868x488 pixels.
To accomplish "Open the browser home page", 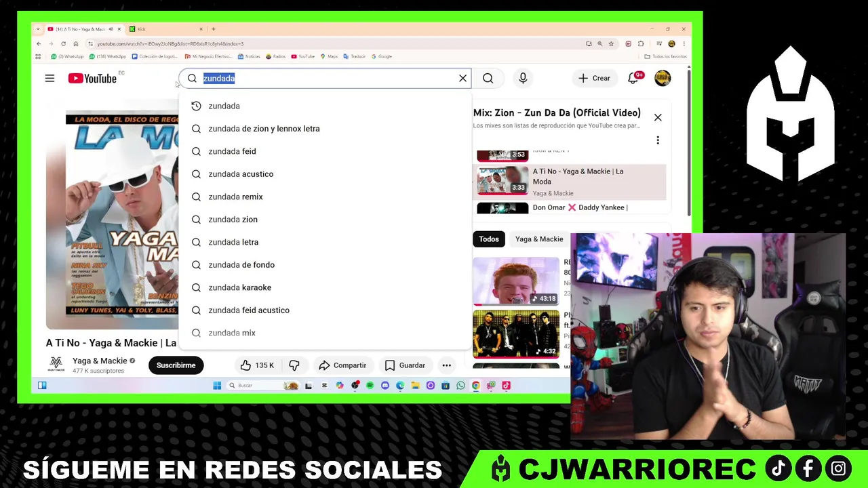I will (75, 44).
